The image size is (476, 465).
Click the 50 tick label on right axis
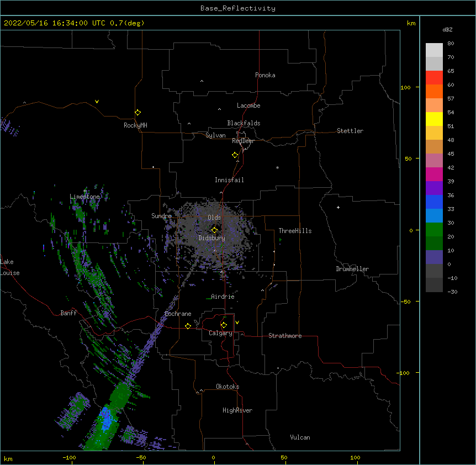(408, 158)
